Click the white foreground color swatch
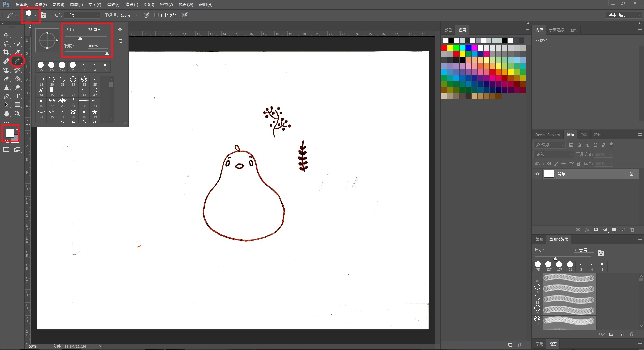The height and width of the screenshot is (350, 644). click(10, 133)
